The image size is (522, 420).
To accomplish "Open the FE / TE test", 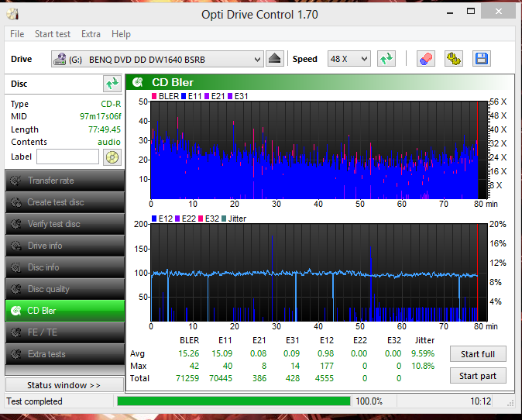I will pos(65,332).
